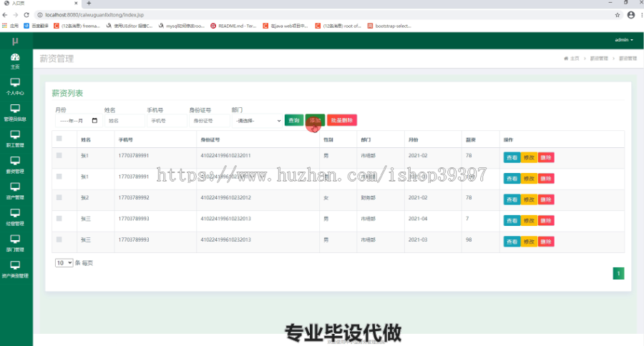Click the μ logo above the sidebar
This screenshot has width=644, height=346.
point(15,41)
